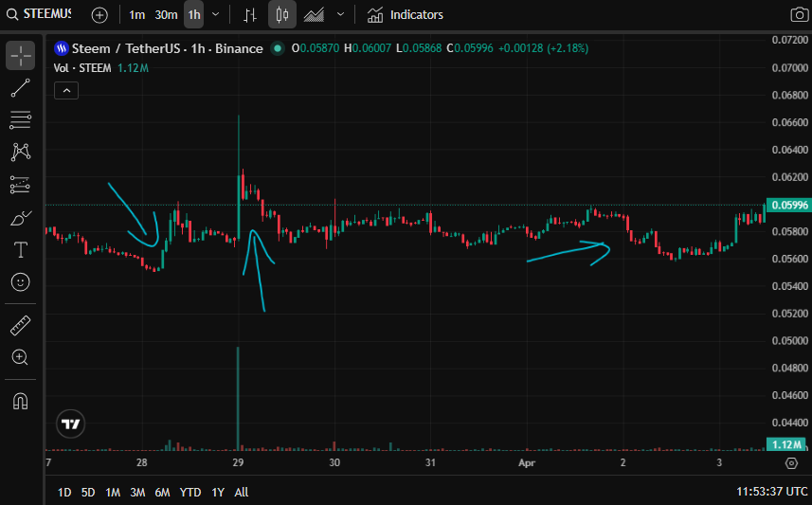Screen dimensions: 812x505
Task: Set range to 1Y
Action: (x=218, y=492)
